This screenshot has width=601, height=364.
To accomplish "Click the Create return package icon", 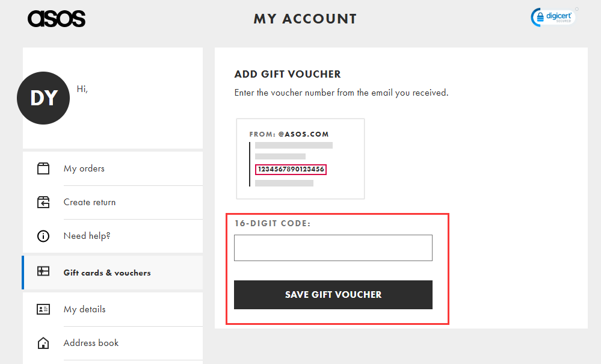I will pyautogui.click(x=43, y=202).
